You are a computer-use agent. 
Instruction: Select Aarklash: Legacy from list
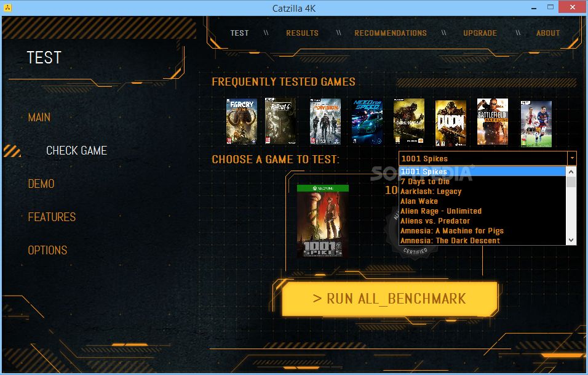(x=482, y=192)
